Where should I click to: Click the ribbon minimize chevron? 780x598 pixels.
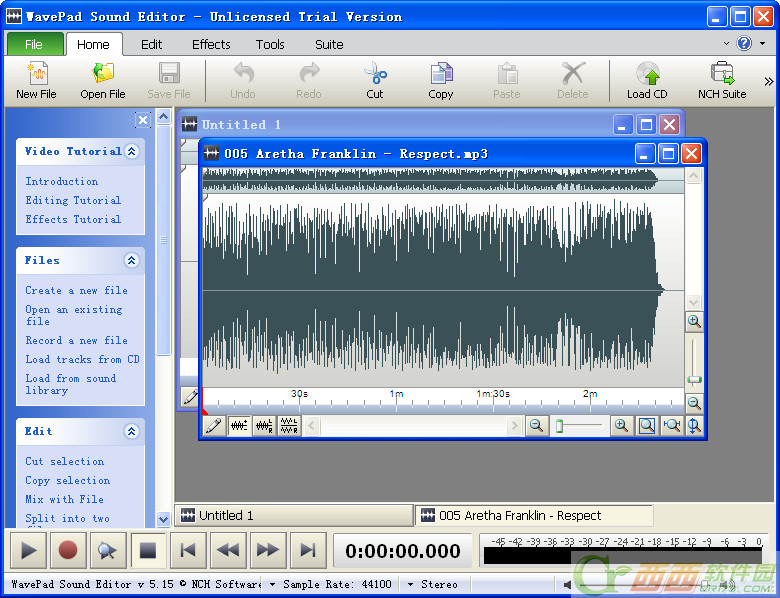(726, 44)
